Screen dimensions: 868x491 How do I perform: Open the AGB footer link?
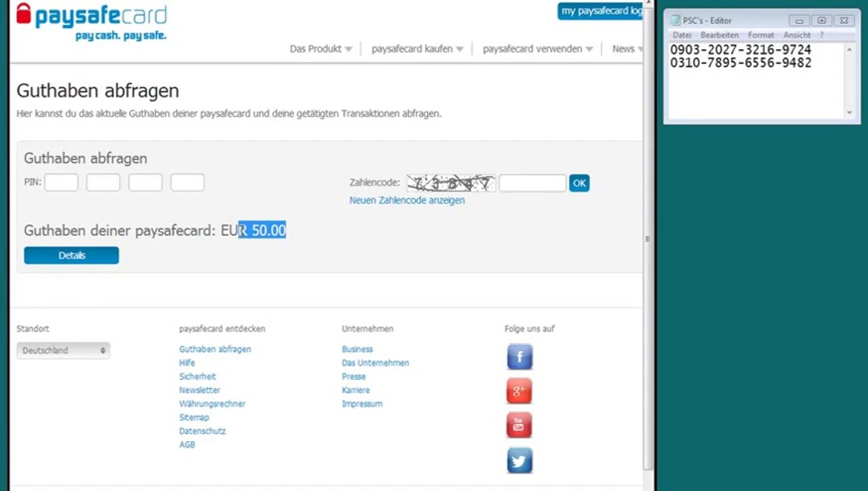pos(187,445)
